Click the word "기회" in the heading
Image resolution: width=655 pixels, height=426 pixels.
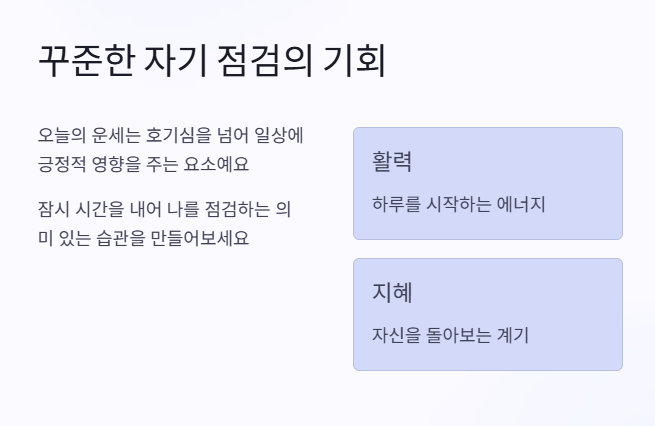coord(354,61)
